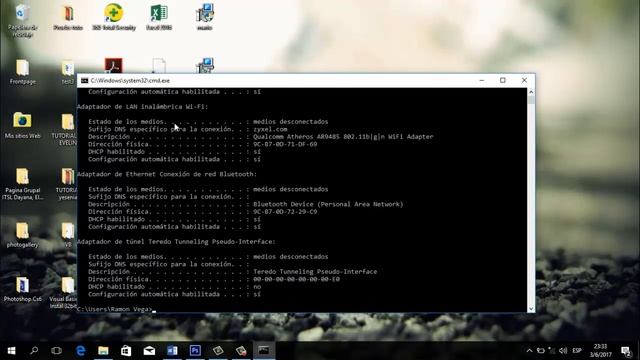Click the cmd.exe title bar system icon
This screenshot has height=360, width=640.
(84, 80)
